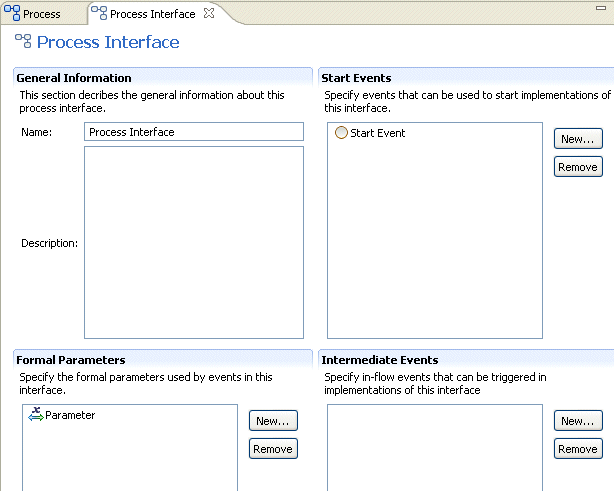Add a new Formal Parameter
This screenshot has height=491, width=614.
273,421
